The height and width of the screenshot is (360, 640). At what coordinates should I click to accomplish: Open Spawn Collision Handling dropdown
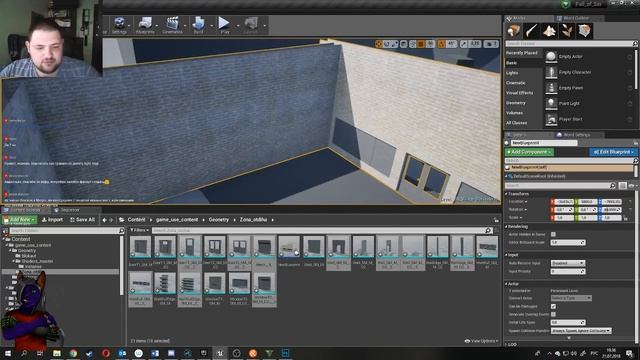(x=581, y=331)
